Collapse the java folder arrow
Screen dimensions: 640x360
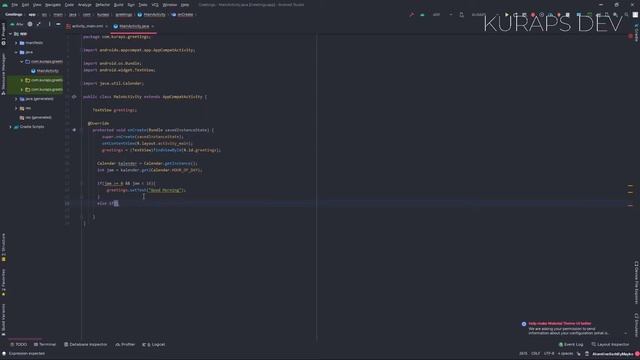(16, 52)
